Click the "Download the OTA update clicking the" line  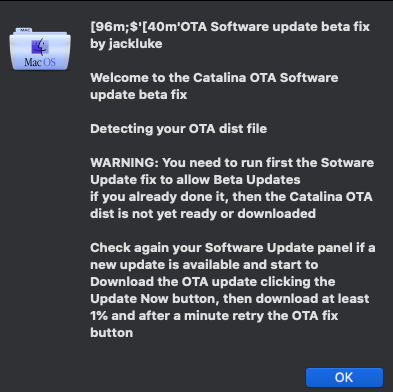point(213,282)
